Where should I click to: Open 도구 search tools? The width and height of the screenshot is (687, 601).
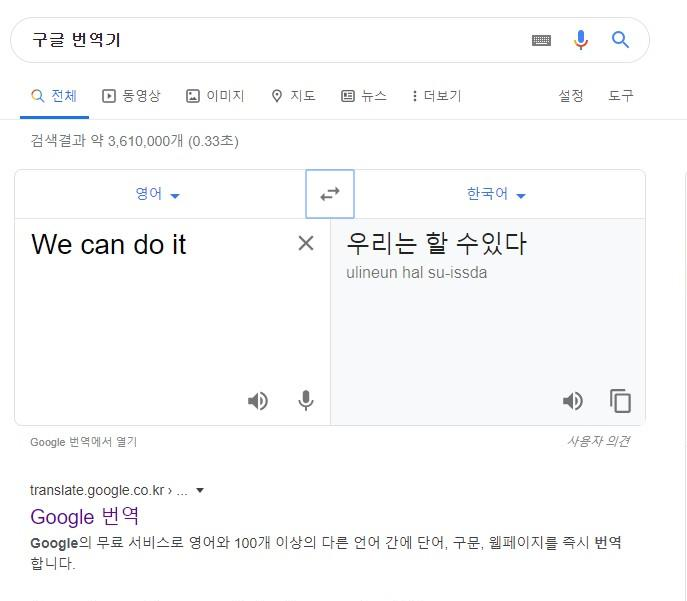coord(620,96)
